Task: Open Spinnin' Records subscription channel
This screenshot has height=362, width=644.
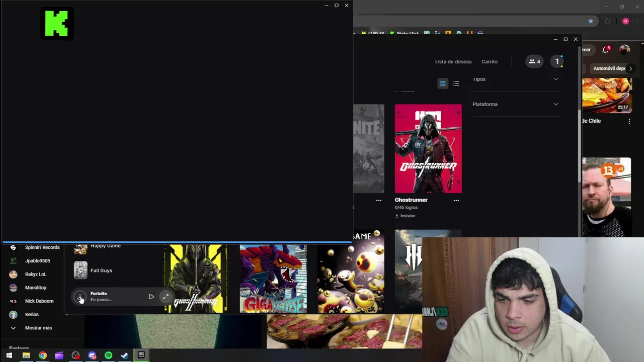Action: [x=35, y=247]
